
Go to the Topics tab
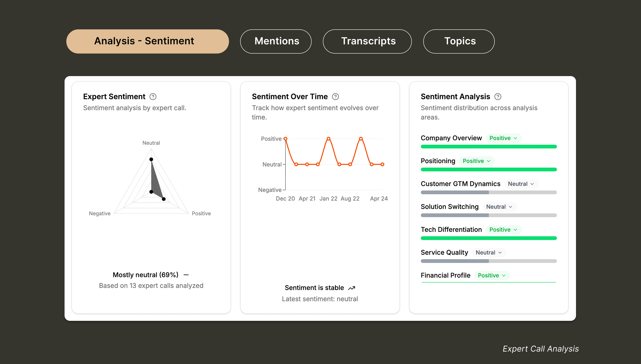pyautogui.click(x=458, y=42)
